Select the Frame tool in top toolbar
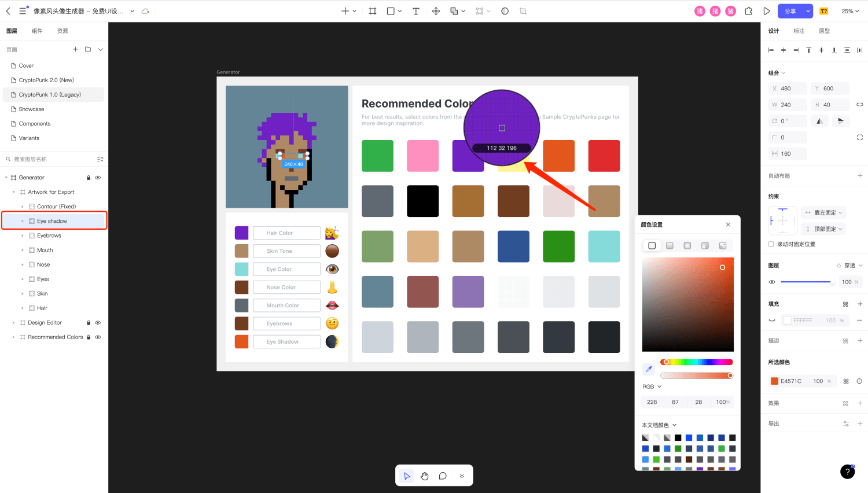 point(373,11)
